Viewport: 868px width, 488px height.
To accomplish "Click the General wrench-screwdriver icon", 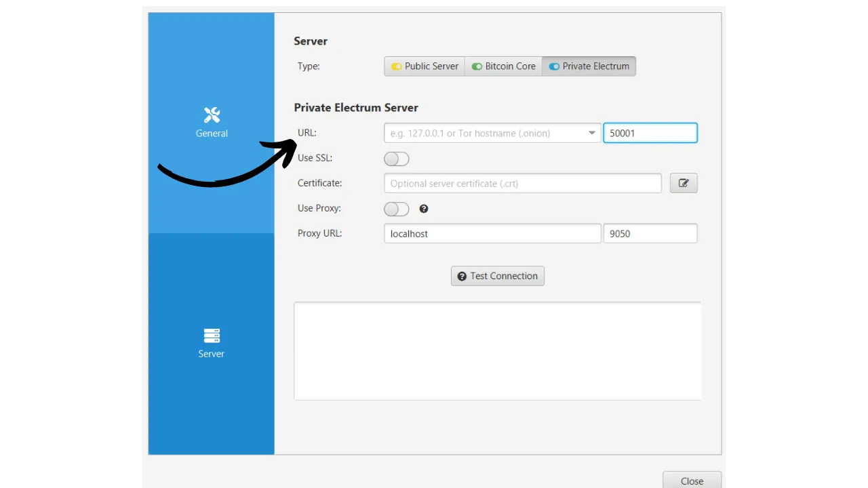I will point(212,115).
